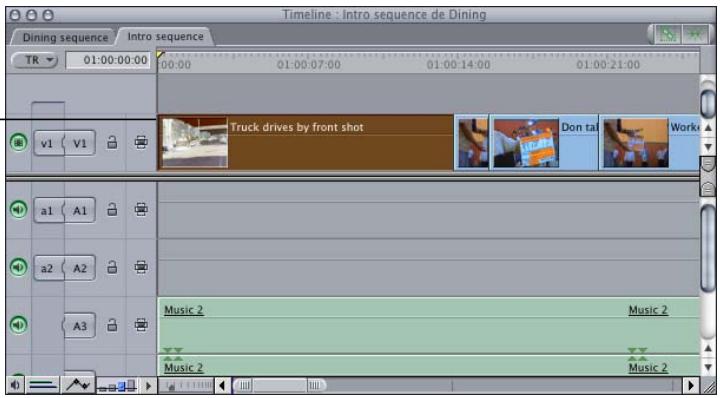This screenshot has height=398, width=720.
Task: Click the v1 source control
Action: (48, 143)
